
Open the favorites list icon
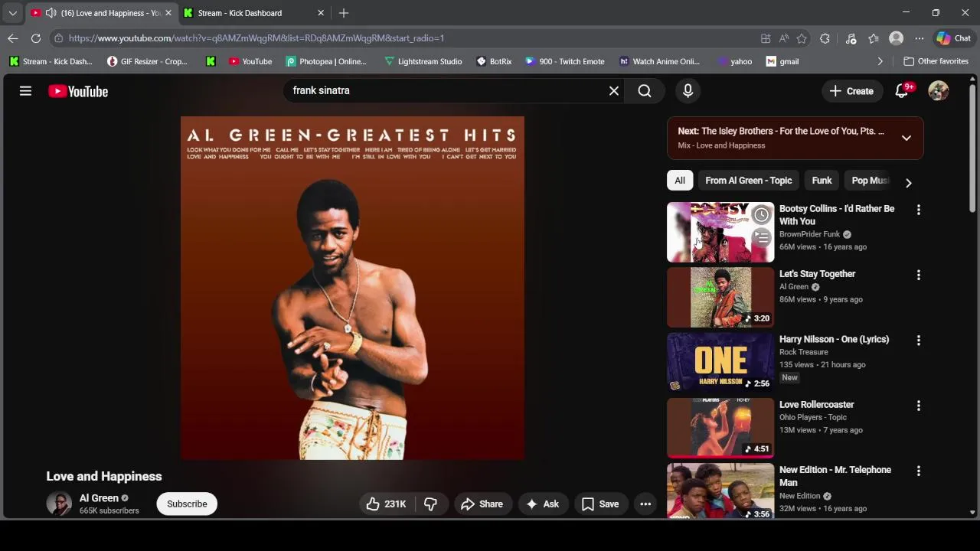click(x=874, y=38)
